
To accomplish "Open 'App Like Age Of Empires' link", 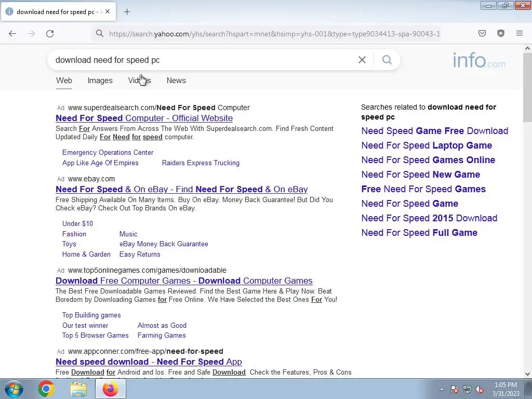I will point(100,163).
